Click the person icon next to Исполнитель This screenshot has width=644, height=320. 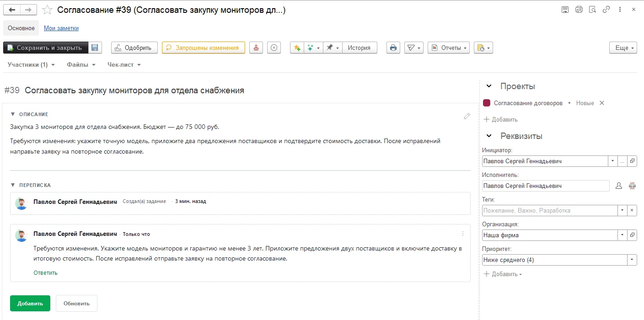tap(619, 186)
